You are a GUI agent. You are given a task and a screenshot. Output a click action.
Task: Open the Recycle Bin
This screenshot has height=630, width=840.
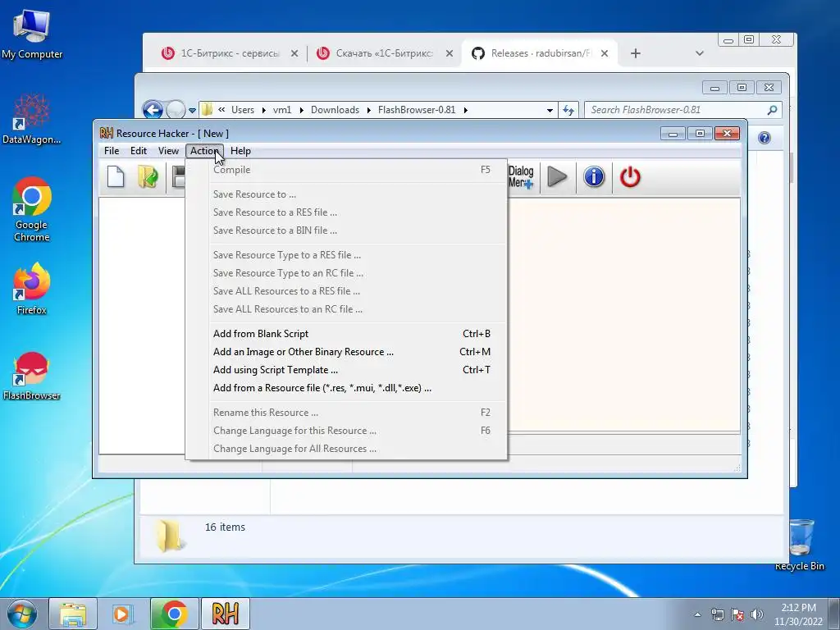800,545
